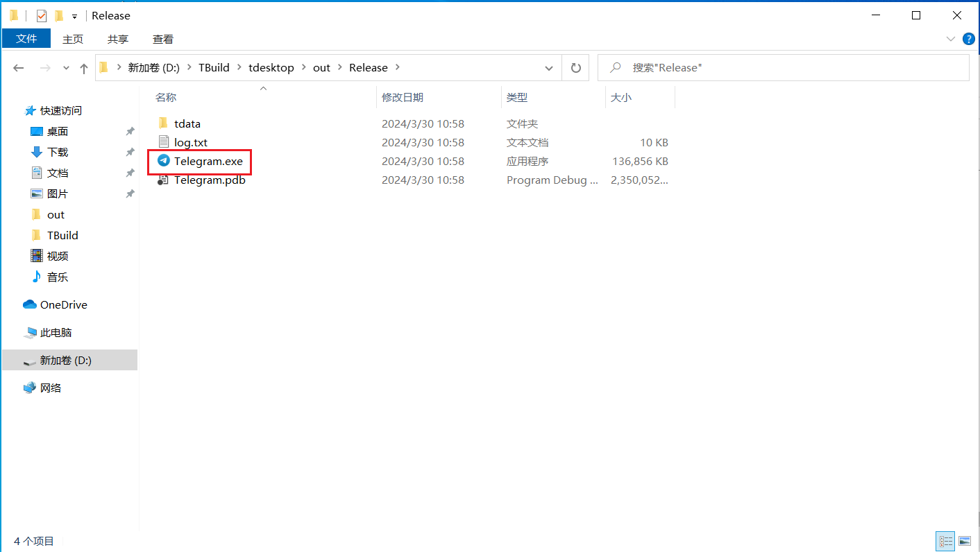Click 新加卷 (D:) in the address breadcrumb
This screenshot has height=552, width=980.
153,68
